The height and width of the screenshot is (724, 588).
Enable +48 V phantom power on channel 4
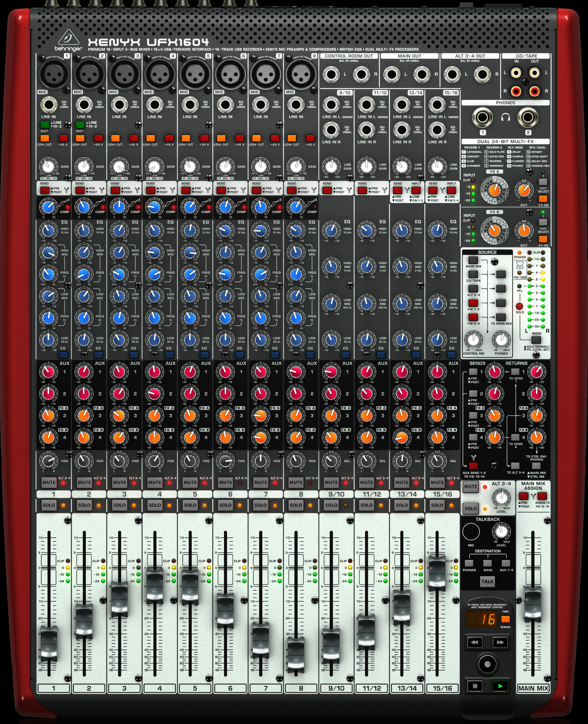169,138
